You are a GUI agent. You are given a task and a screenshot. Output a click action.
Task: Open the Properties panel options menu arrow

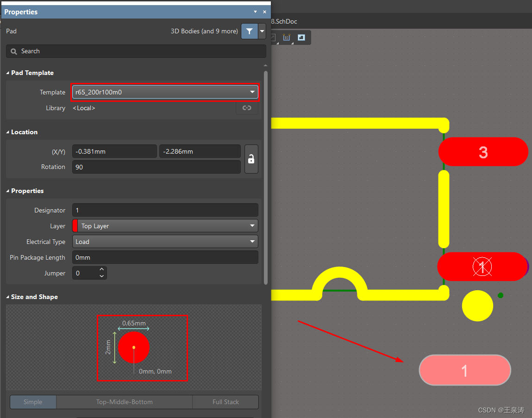coord(255,12)
